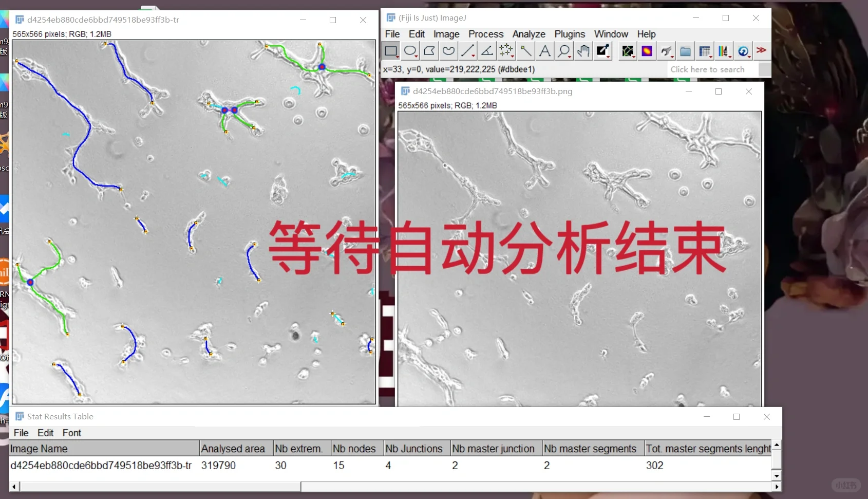868x499 pixels.
Task: Click the orange-purple LUT toolbar icon
Action: coord(647,51)
